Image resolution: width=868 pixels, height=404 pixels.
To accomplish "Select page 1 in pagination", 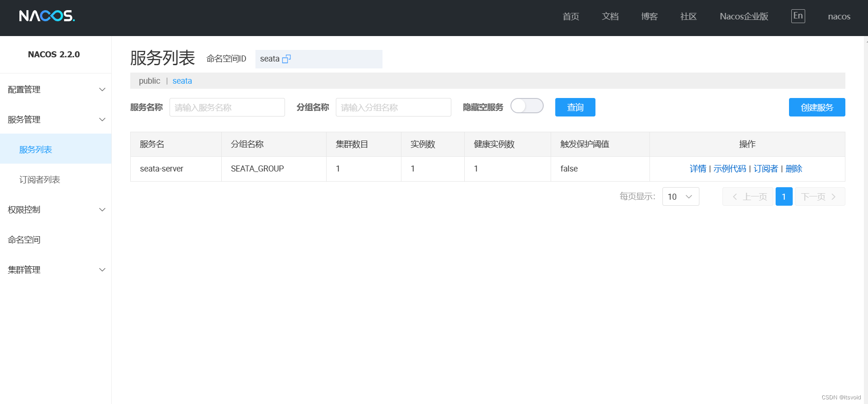I will (784, 196).
